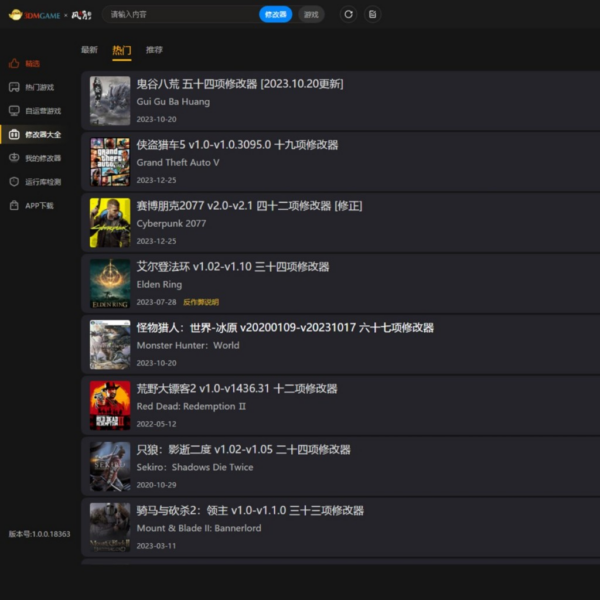Click the date 2023-07-28
Viewport: 600px width, 600px height.
[x=157, y=302]
